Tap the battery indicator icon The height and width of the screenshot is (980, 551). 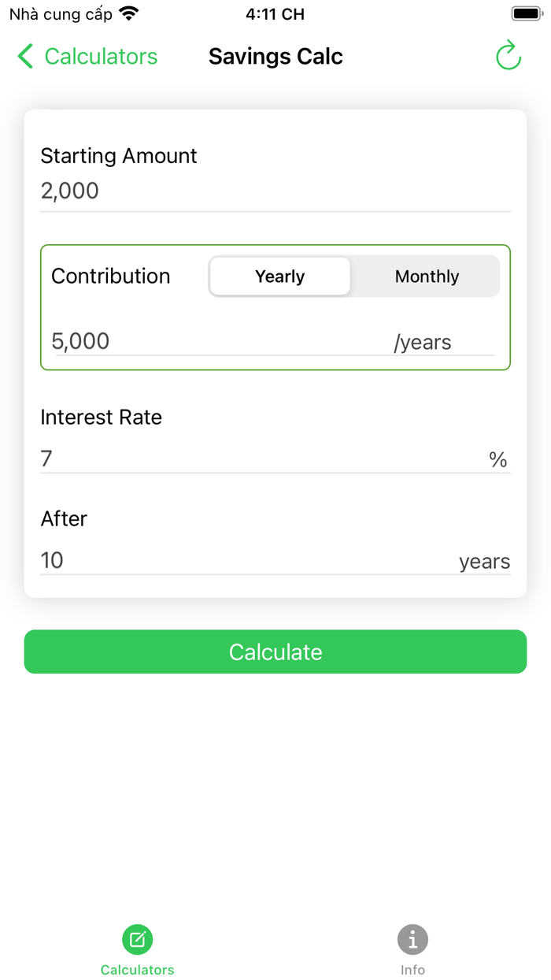click(x=526, y=12)
